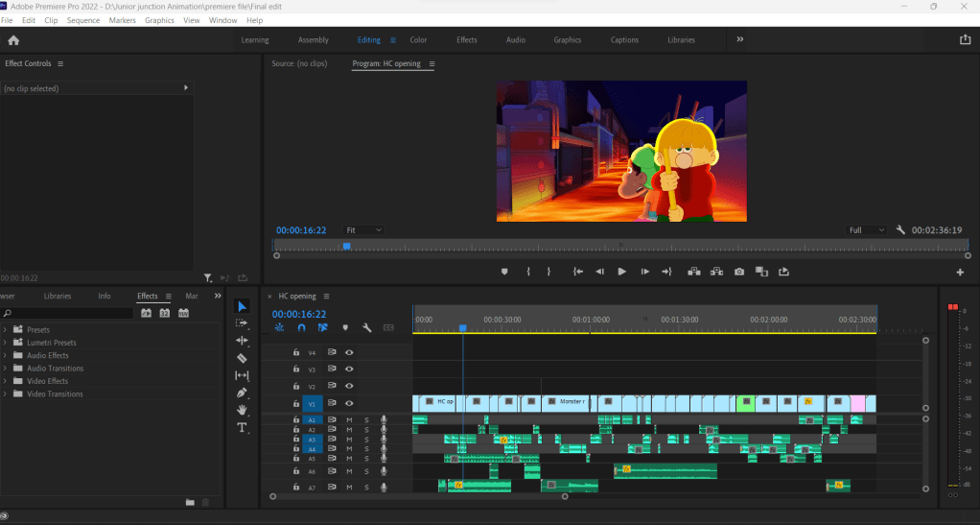Select the Pen tool
Viewport: 980px width, 525px height.
click(x=242, y=393)
